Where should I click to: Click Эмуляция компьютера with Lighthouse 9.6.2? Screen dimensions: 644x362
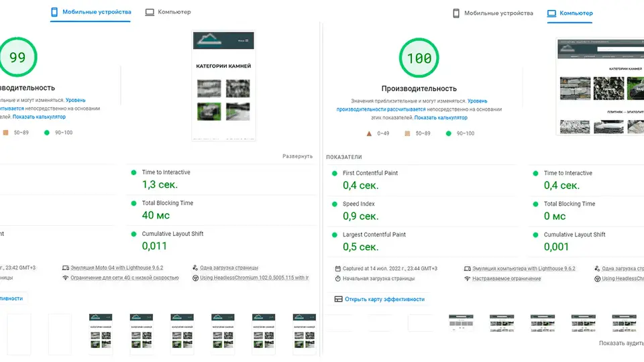pyautogui.click(x=524, y=268)
